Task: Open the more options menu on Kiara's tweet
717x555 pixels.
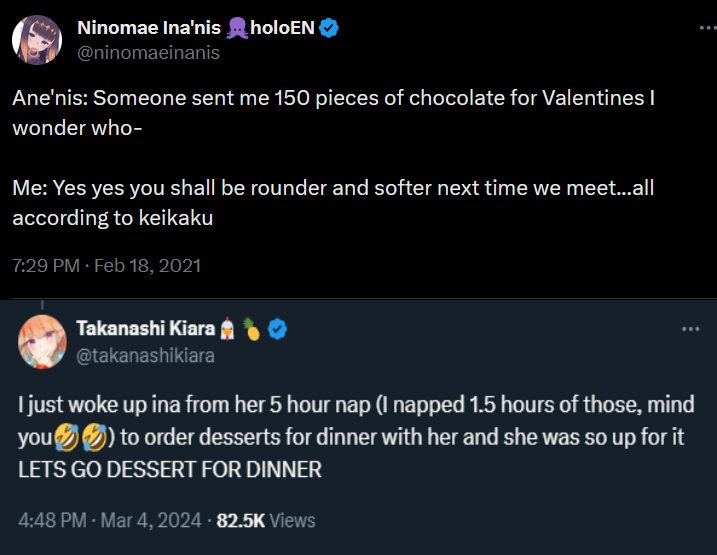Action: (x=690, y=329)
